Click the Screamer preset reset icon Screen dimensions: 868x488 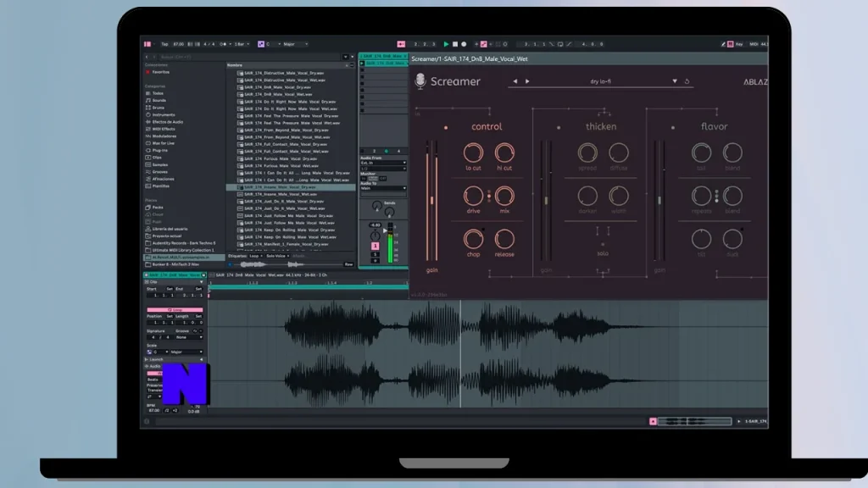[687, 81]
